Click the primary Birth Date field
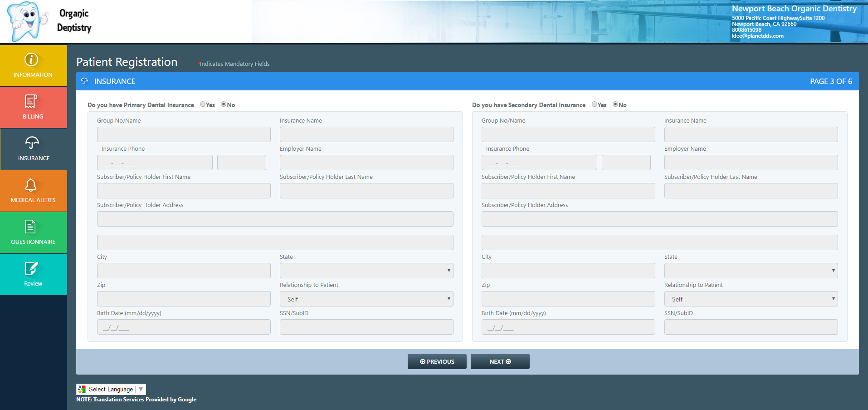The height and width of the screenshot is (410, 868). (x=184, y=327)
